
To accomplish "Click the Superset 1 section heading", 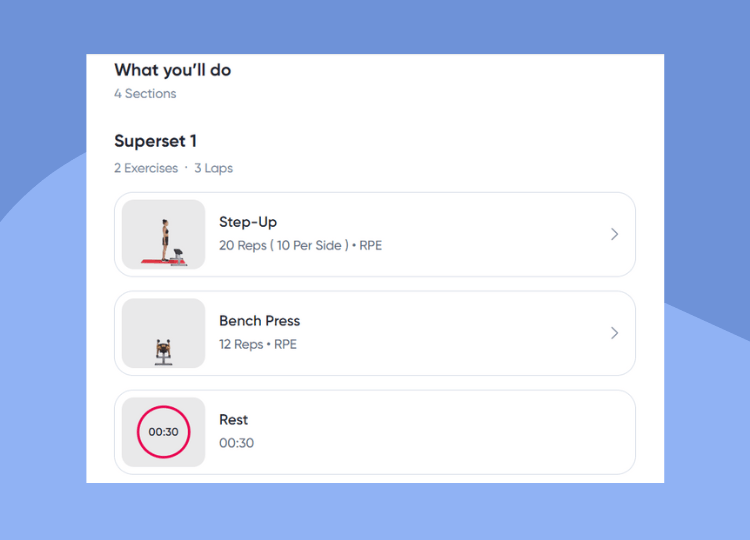I will click(x=155, y=141).
